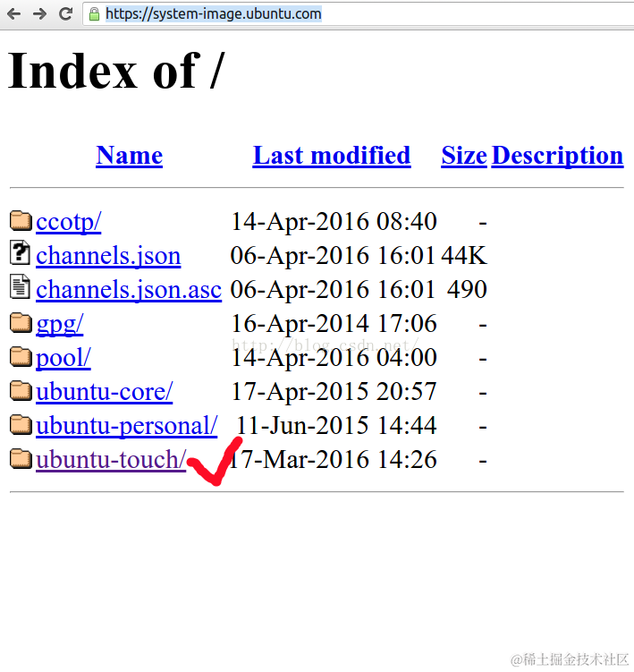Screen dimensions: 634x672
Task: Sort listing by the Name column
Action: point(130,155)
